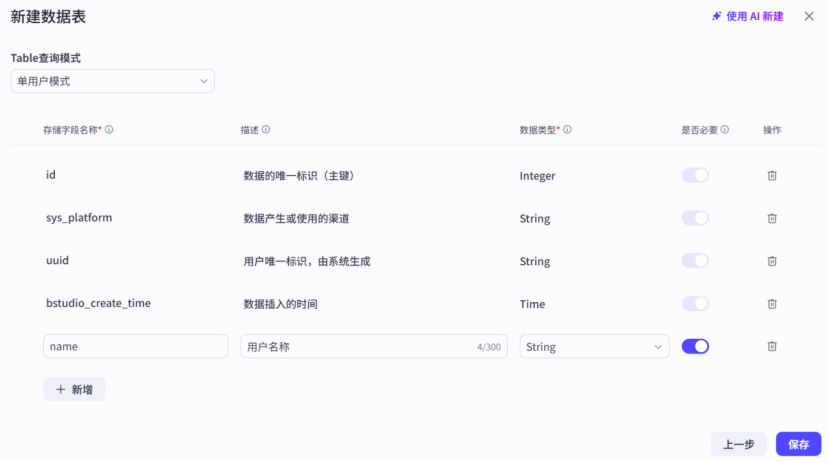The image size is (828, 462).
Task: Select the uuid field name
Action: [x=57, y=260]
